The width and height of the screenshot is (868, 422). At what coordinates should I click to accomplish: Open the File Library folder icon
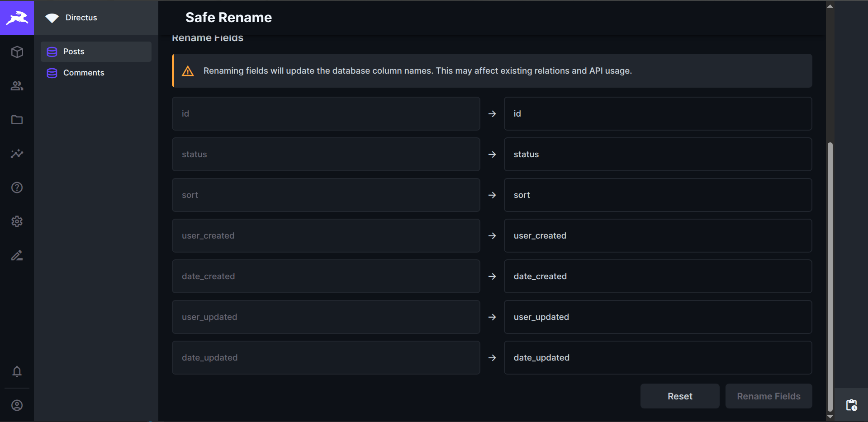[17, 120]
